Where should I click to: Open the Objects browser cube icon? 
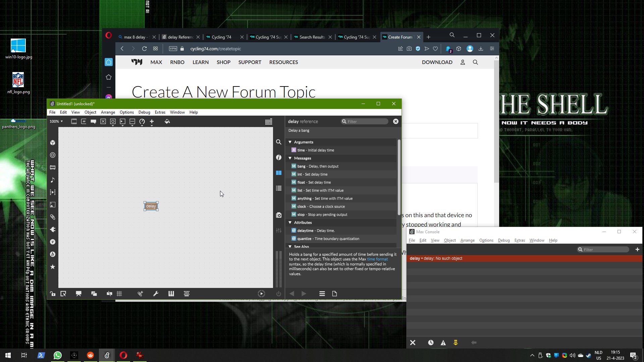pyautogui.click(x=53, y=143)
